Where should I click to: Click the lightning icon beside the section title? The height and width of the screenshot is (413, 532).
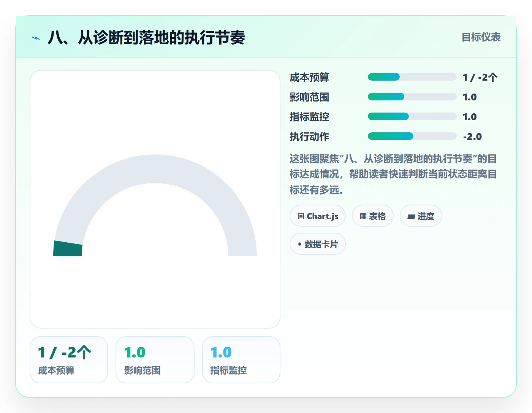(x=36, y=38)
